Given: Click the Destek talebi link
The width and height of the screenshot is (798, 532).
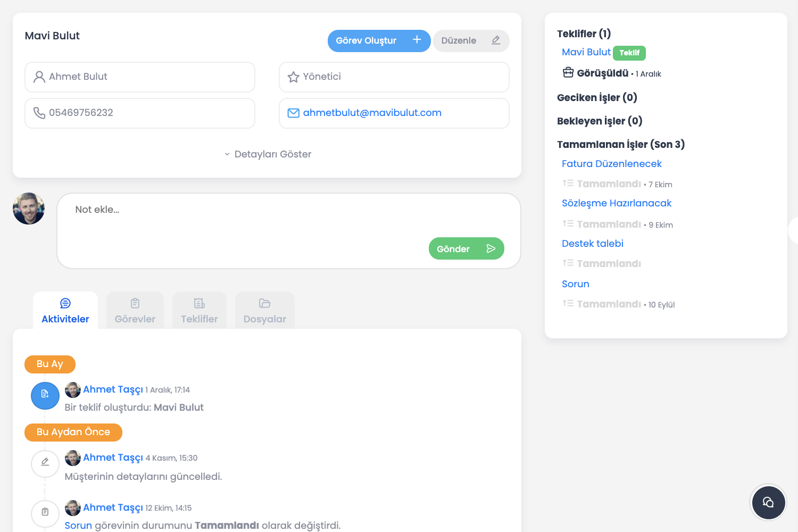Looking at the screenshot, I should (593, 244).
